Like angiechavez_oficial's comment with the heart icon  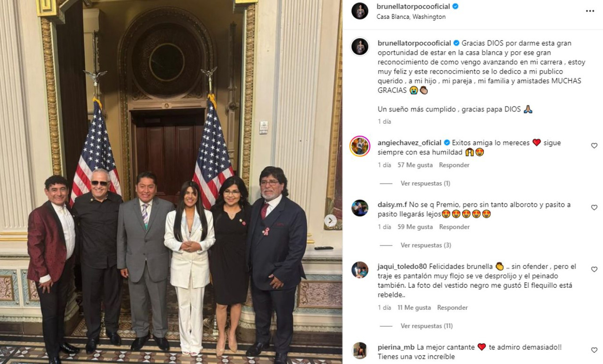click(x=594, y=146)
